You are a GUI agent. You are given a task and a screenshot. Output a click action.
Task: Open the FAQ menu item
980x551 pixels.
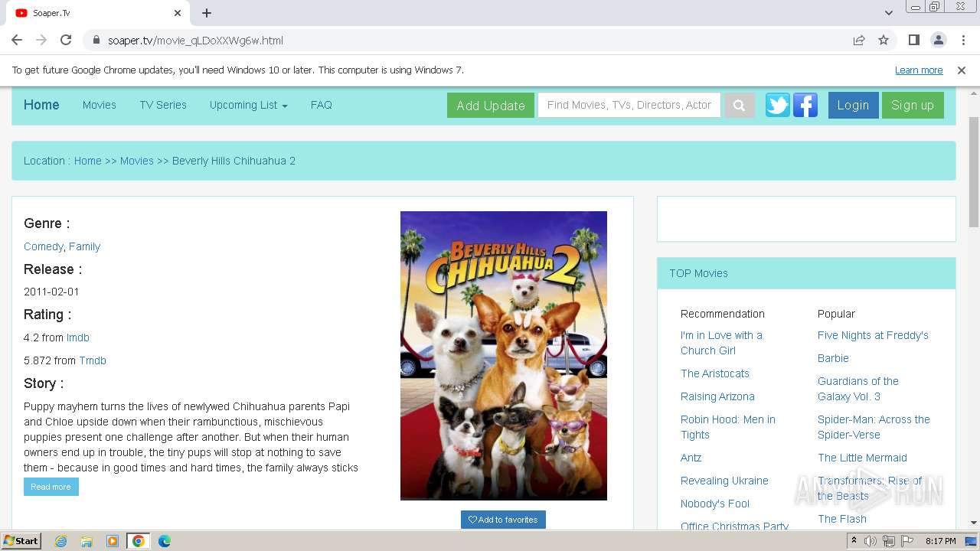click(x=322, y=105)
